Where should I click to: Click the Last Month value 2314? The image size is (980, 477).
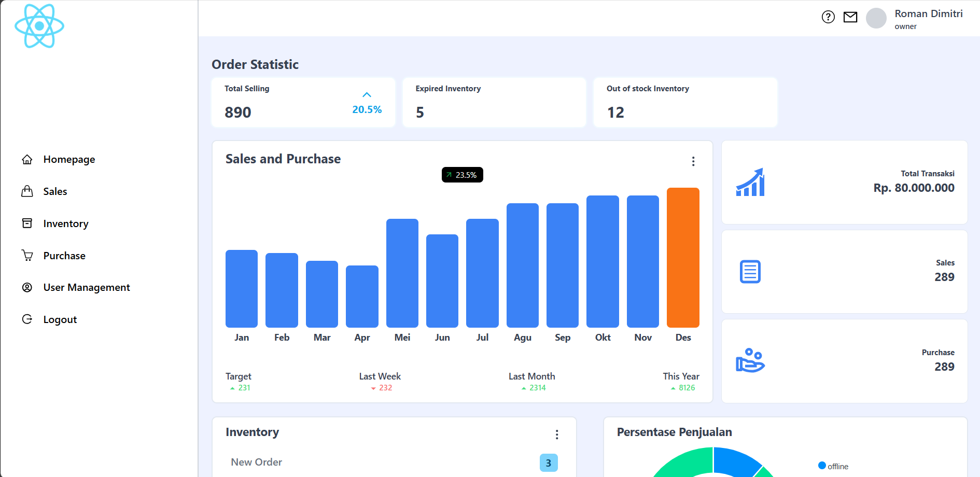click(537, 388)
